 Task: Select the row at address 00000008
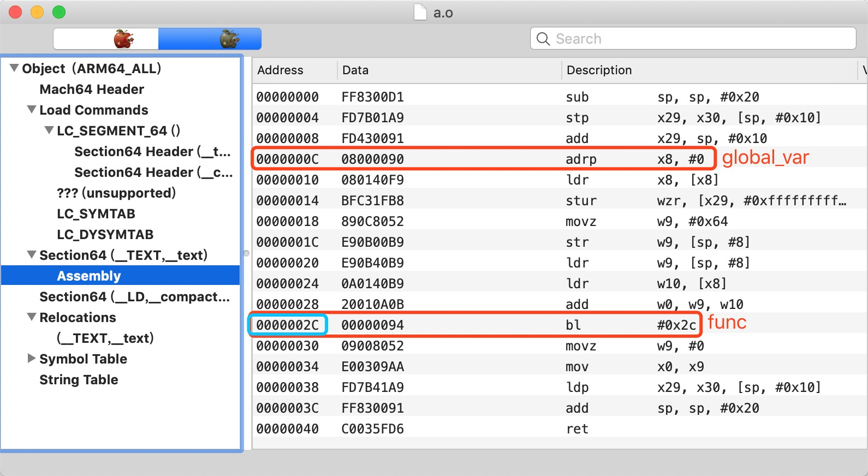point(560,138)
